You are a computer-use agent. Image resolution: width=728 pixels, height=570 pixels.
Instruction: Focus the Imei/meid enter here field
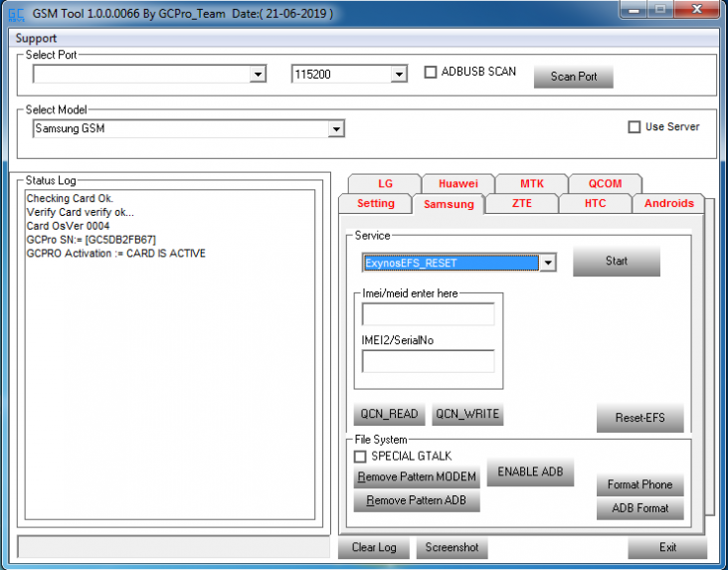(x=428, y=314)
